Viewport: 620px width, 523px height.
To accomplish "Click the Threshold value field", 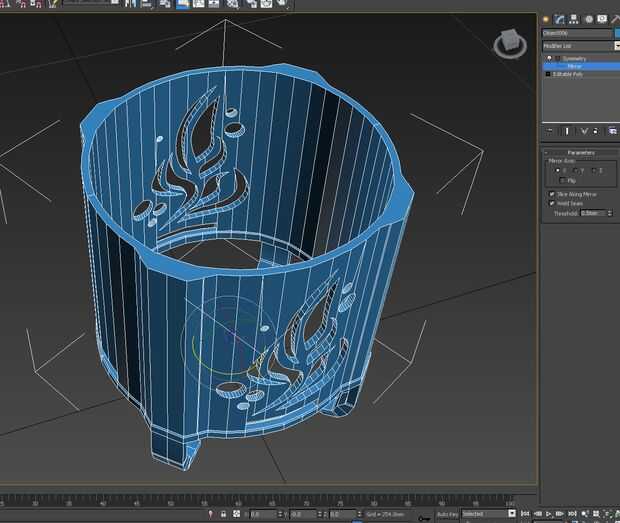I will 591,213.
